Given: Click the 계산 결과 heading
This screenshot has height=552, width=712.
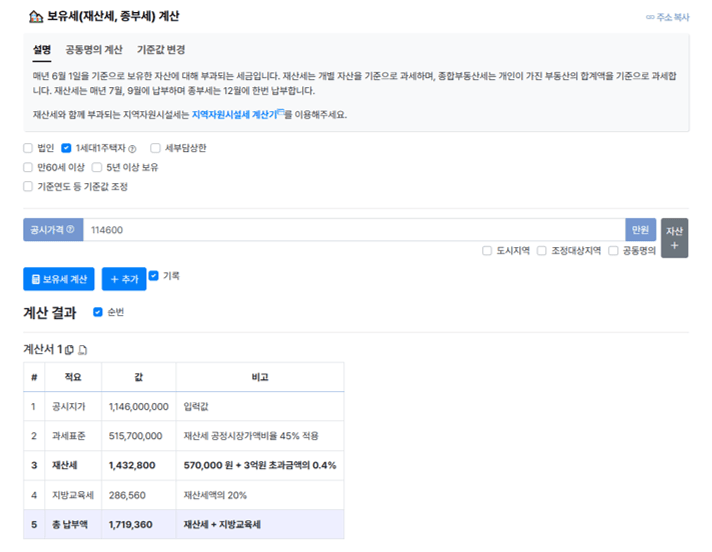Looking at the screenshot, I should (x=50, y=313).
